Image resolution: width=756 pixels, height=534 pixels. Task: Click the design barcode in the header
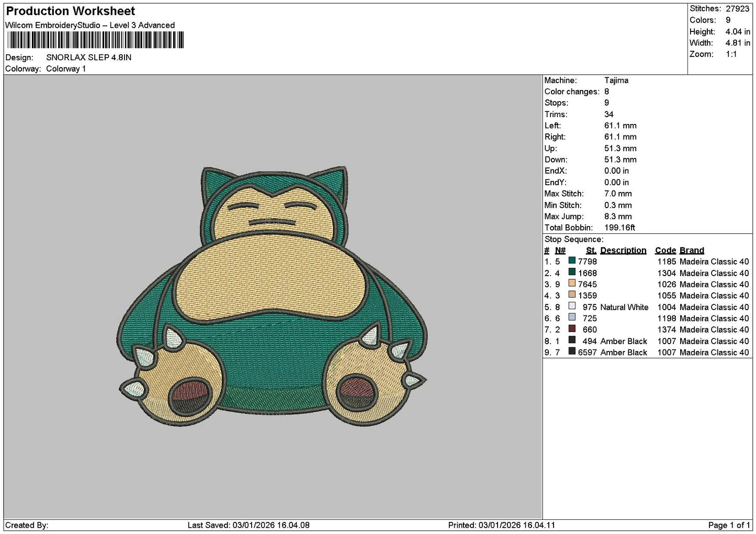pos(95,40)
